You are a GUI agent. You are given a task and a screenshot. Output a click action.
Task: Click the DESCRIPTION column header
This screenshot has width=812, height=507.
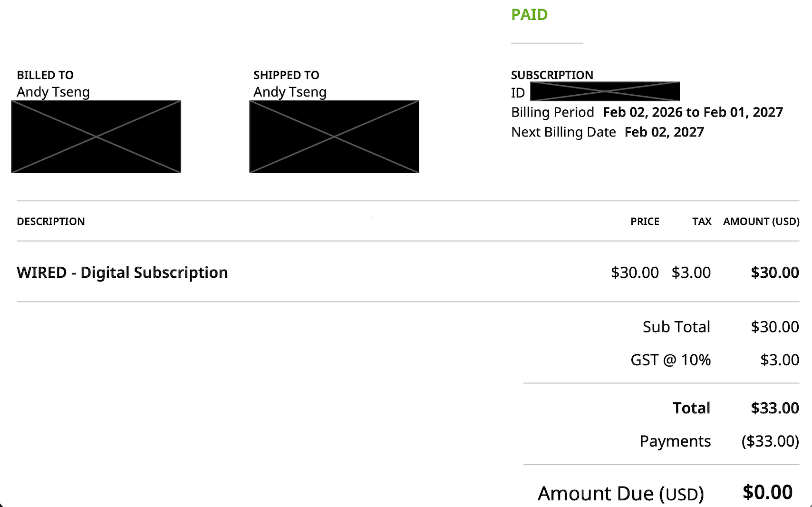point(51,222)
